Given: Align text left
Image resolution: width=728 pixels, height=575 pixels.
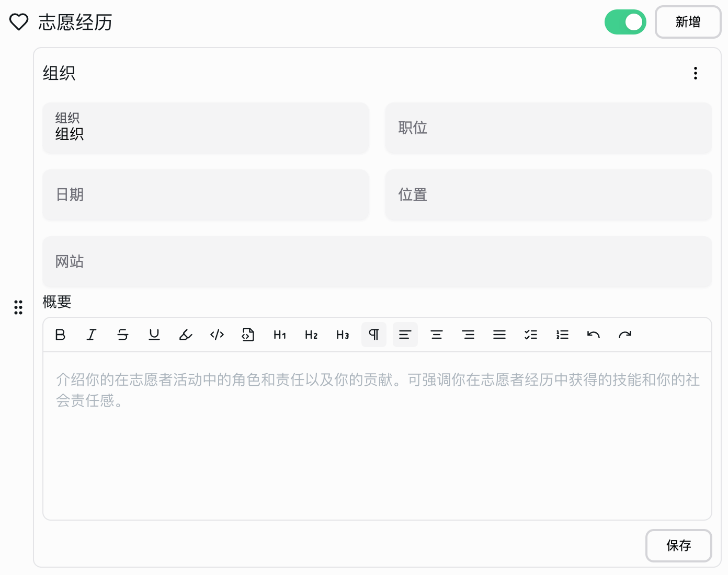Looking at the screenshot, I should 405,335.
